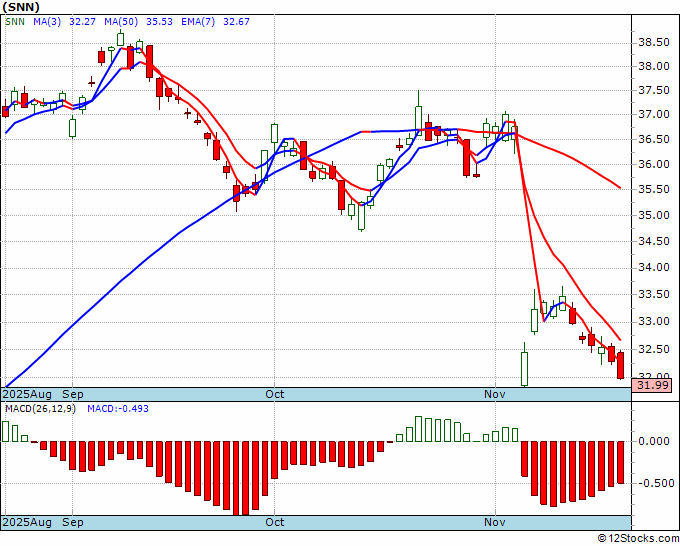Click the 33.00 price axis label
The height and width of the screenshot is (546, 680).
tap(654, 322)
